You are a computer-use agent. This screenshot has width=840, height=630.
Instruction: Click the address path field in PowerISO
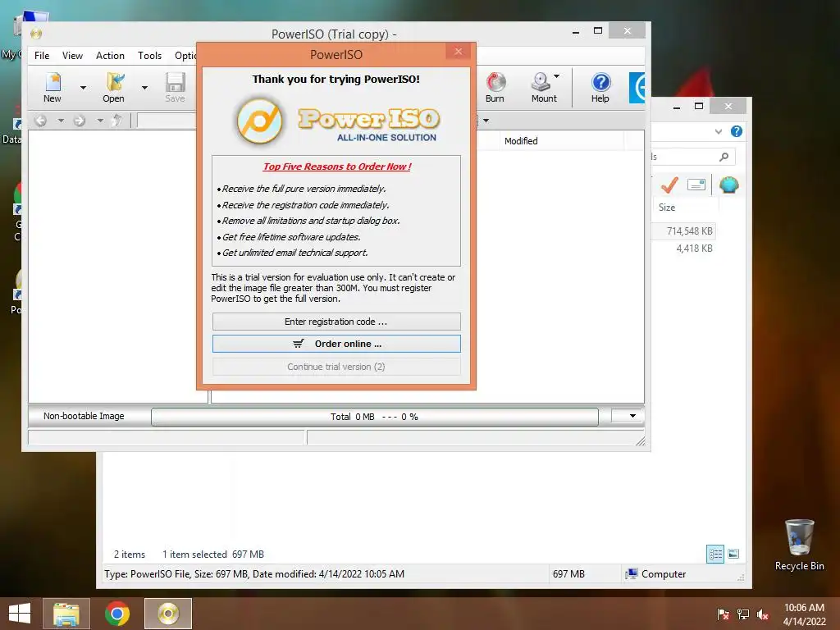tap(167, 121)
